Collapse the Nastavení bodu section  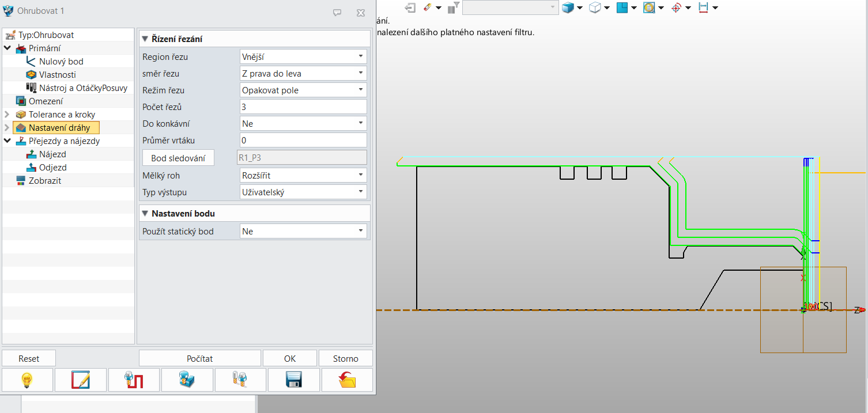[x=145, y=213]
